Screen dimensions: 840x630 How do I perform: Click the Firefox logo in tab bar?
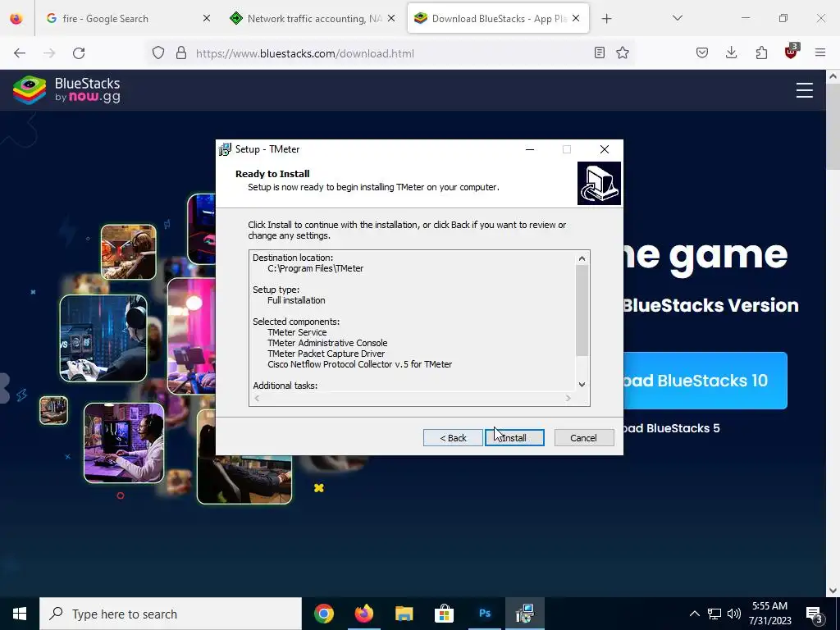16,19
